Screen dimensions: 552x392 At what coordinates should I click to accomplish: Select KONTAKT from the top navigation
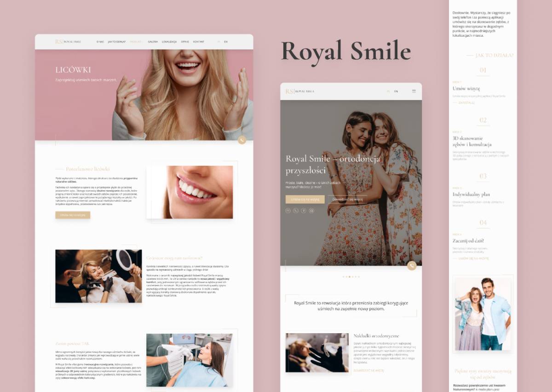pos(198,41)
